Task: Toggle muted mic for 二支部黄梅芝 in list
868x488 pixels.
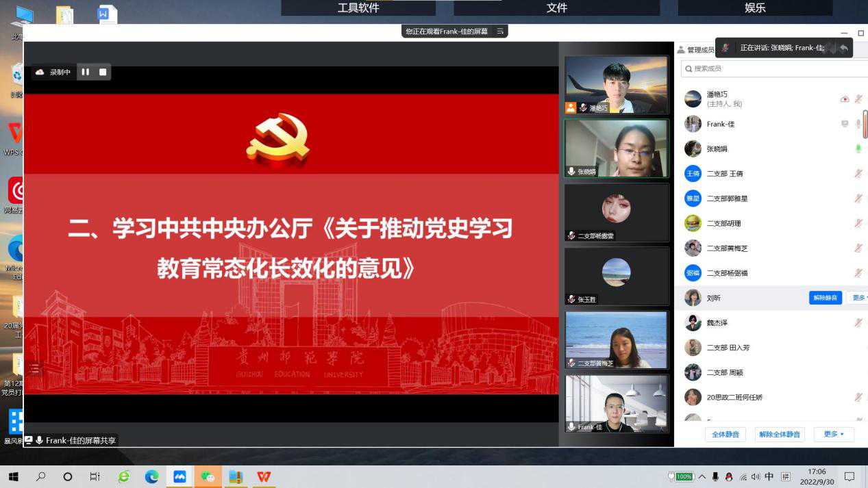Action: tap(858, 248)
